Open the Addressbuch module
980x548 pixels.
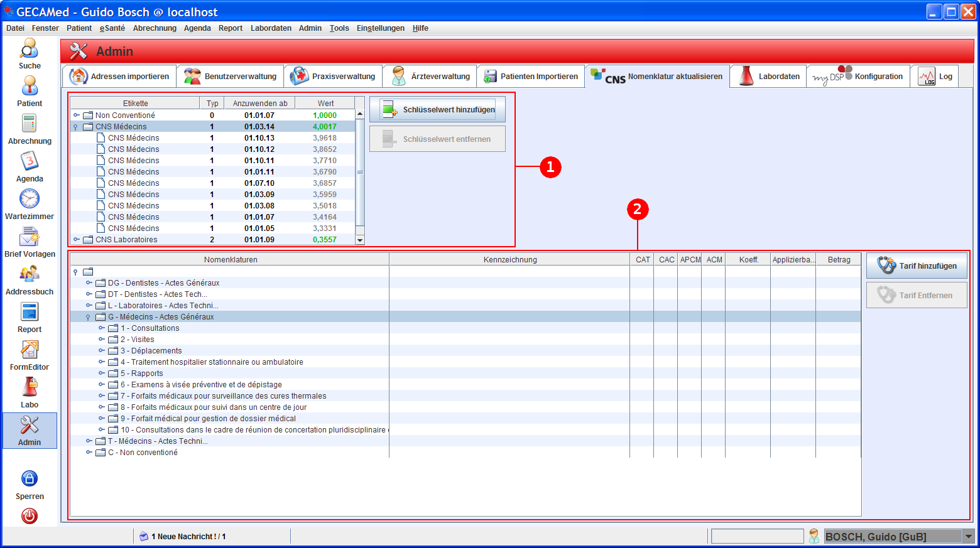pos(30,275)
